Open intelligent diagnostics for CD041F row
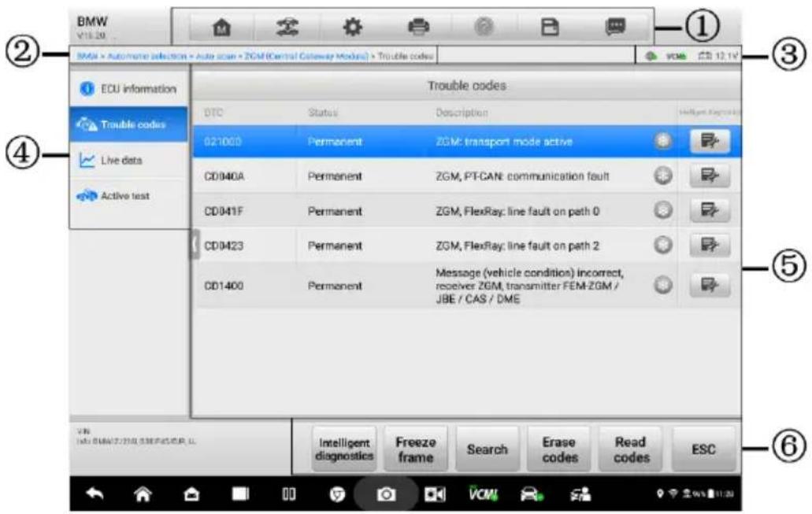The image size is (812, 514). pyautogui.click(x=710, y=211)
